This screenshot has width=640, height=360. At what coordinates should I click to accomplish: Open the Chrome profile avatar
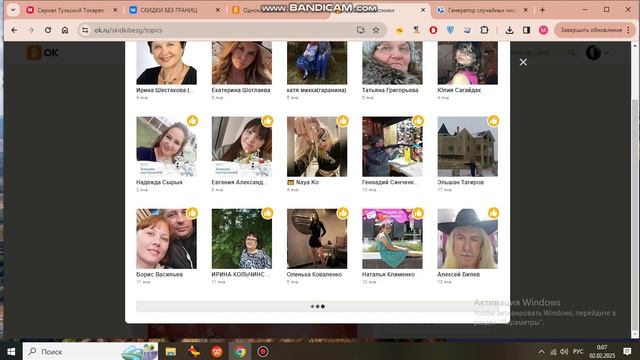pos(543,30)
